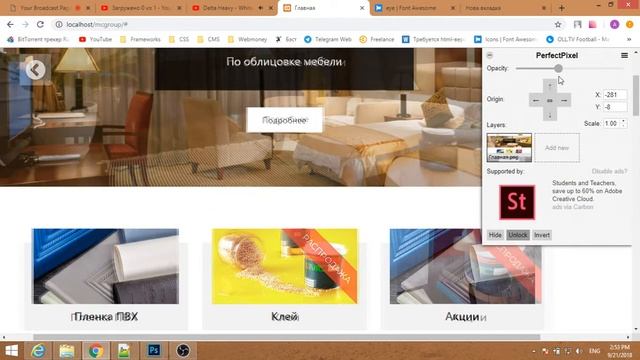
Task: Open the Telegram Web bookmark
Action: tap(328, 39)
